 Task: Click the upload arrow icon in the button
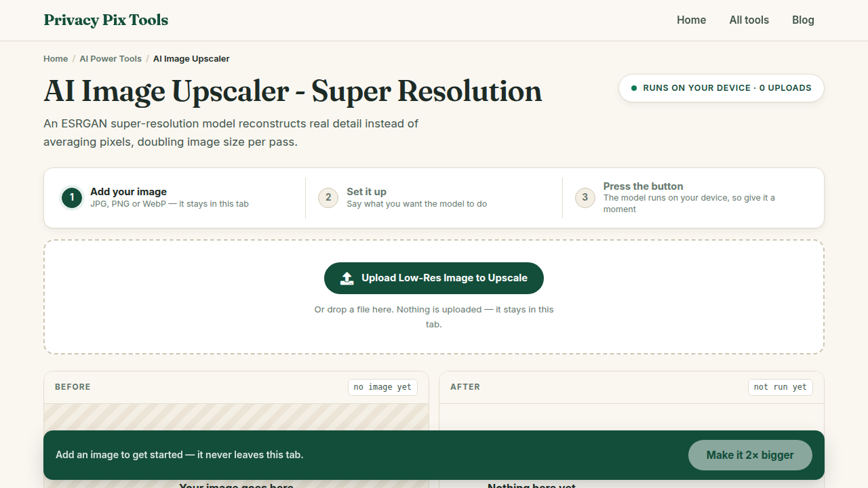[x=347, y=278]
